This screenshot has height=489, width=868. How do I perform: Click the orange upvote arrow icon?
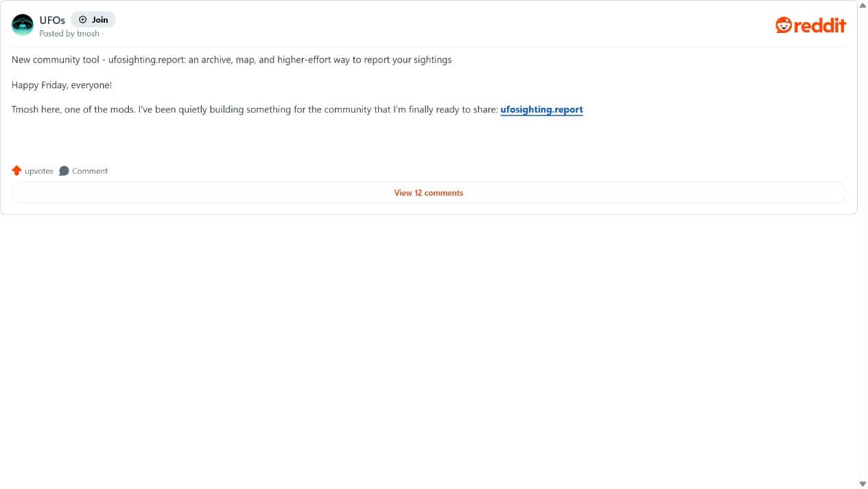pyautogui.click(x=17, y=170)
